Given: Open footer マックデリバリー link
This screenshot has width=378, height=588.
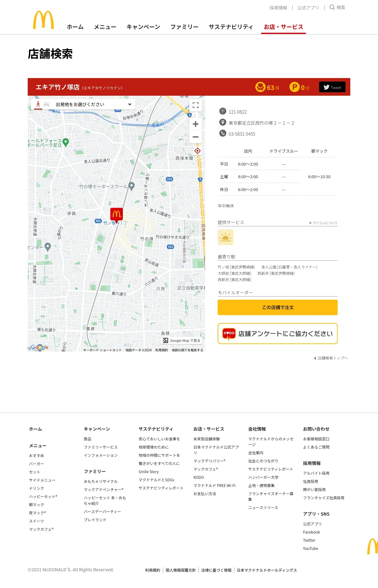Looking at the screenshot, I should coord(209,461).
